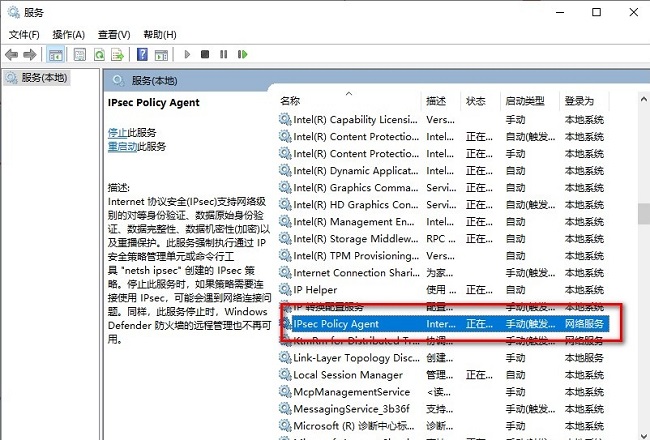The width and height of the screenshot is (650, 440).
Task: Click gear icon of McpManagementService
Action: tap(285, 391)
